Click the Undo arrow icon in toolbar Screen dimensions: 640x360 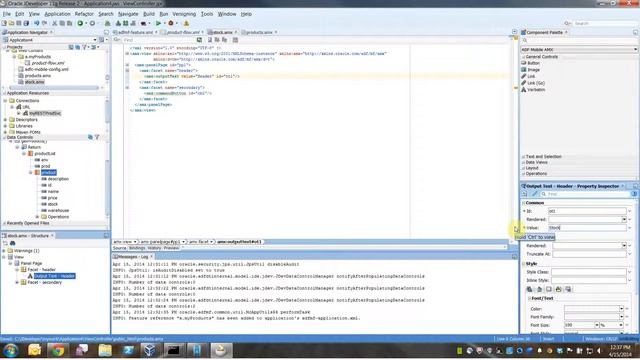(x=37, y=23)
